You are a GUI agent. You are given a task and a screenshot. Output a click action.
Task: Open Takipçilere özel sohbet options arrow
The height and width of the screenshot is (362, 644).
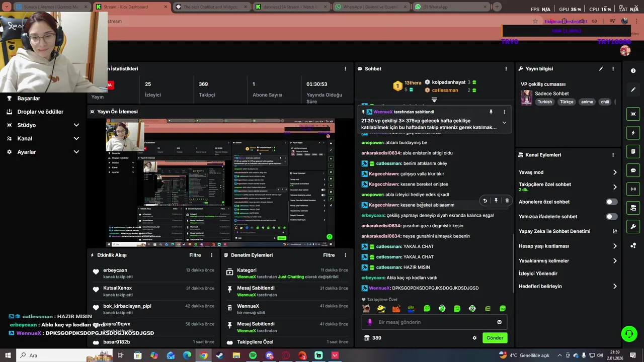[x=614, y=187]
